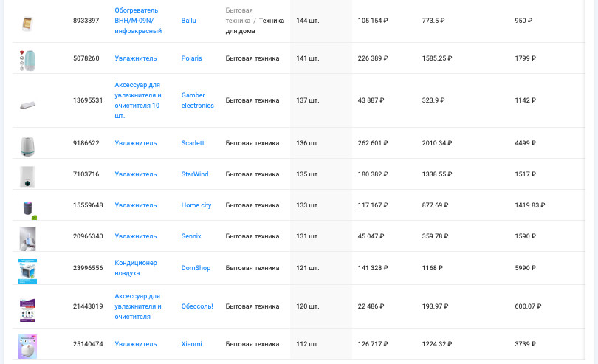This screenshot has width=598, height=364.
Task: Open the Scarlett humidifier thumbnail
Action: pos(27,146)
